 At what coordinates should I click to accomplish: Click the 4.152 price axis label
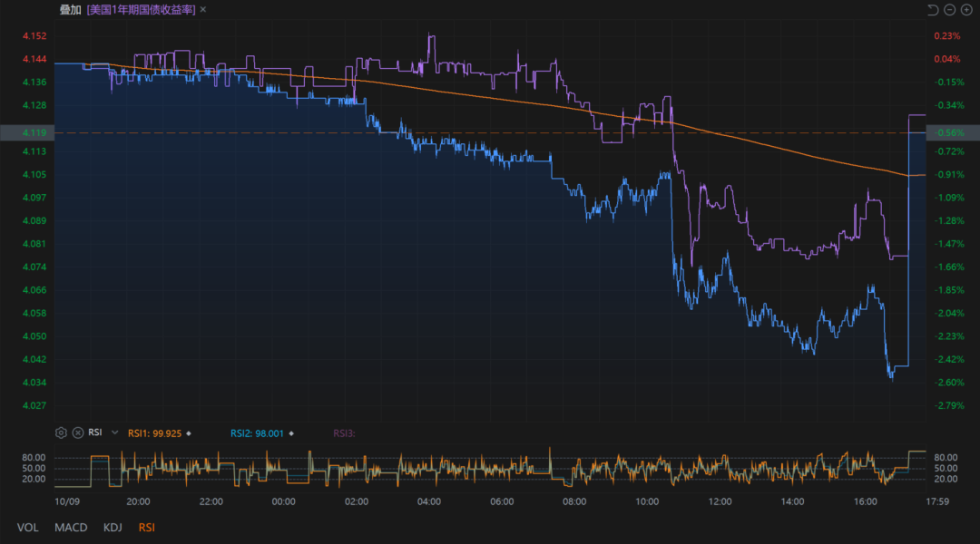click(x=34, y=36)
